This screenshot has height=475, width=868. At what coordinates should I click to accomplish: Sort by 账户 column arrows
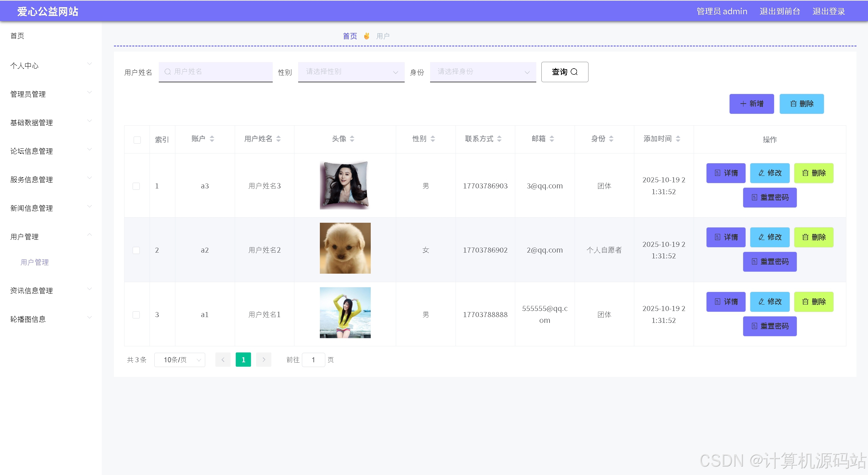(212, 139)
